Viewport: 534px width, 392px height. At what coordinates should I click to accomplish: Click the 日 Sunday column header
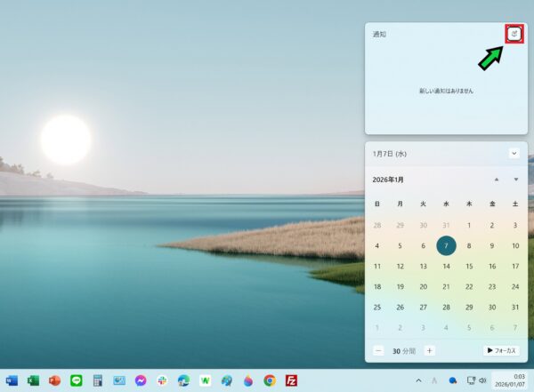[x=377, y=204]
